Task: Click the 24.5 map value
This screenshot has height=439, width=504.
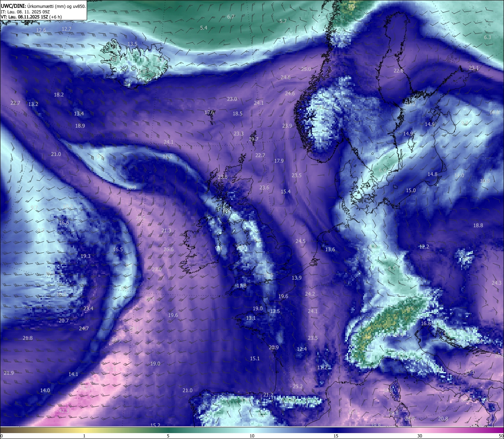Action: coord(300,241)
